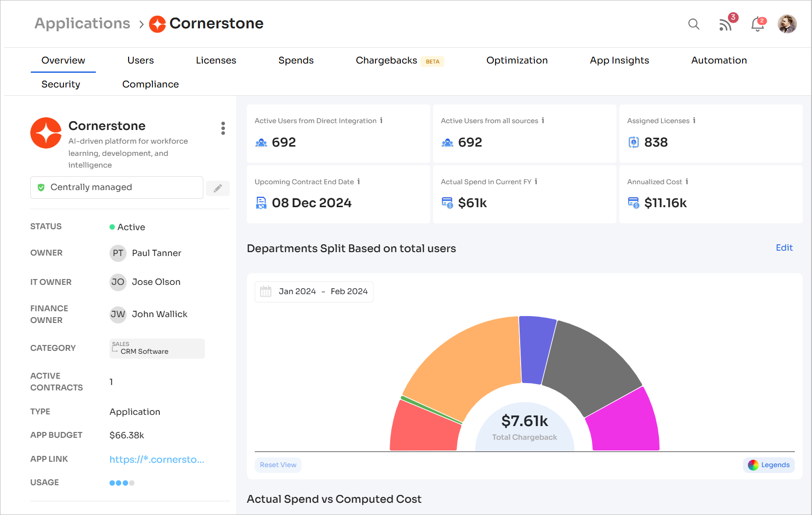Go to the Security tab
Image resolution: width=812 pixels, height=515 pixels.
click(x=61, y=84)
